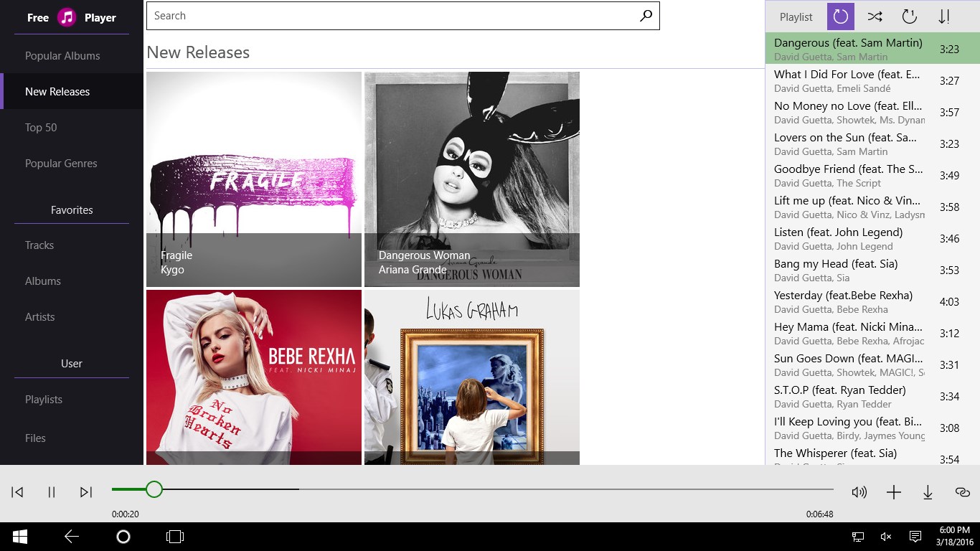Open Popular Genres from the sidebar
Screen dimensions: 980x551
61,163
